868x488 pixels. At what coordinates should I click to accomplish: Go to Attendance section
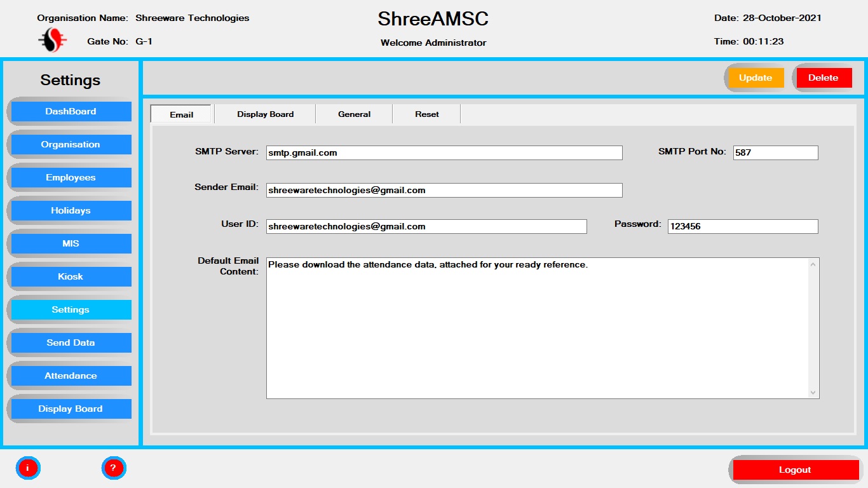coord(71,376)
